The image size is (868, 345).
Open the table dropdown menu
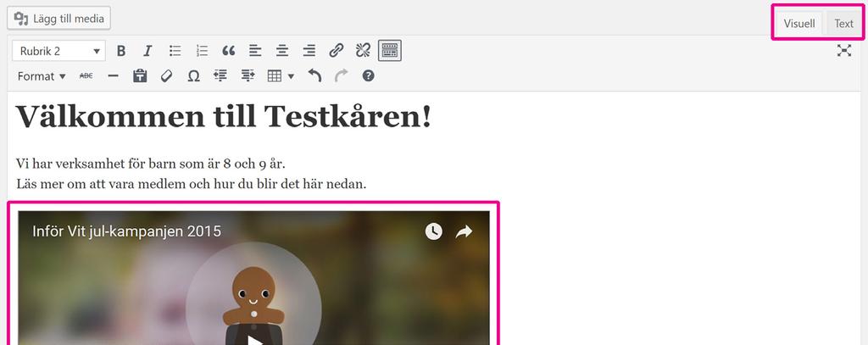click(x=281, y=76)
